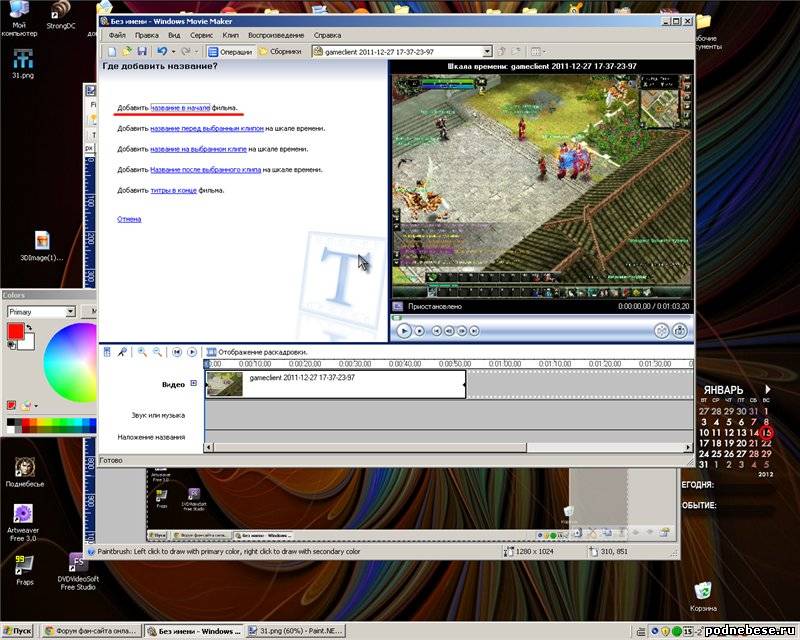Click the preview monitor seek bar
The width and height of the screenshot is (800, 640).
[541, 317]
